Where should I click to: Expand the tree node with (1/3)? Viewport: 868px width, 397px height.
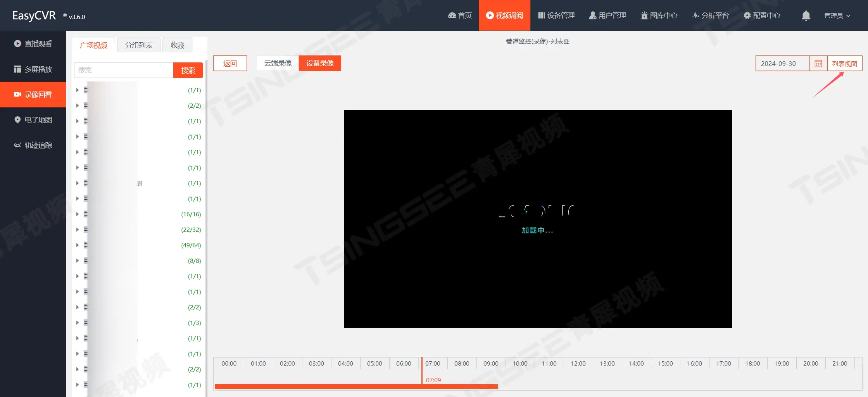[78, 323]
